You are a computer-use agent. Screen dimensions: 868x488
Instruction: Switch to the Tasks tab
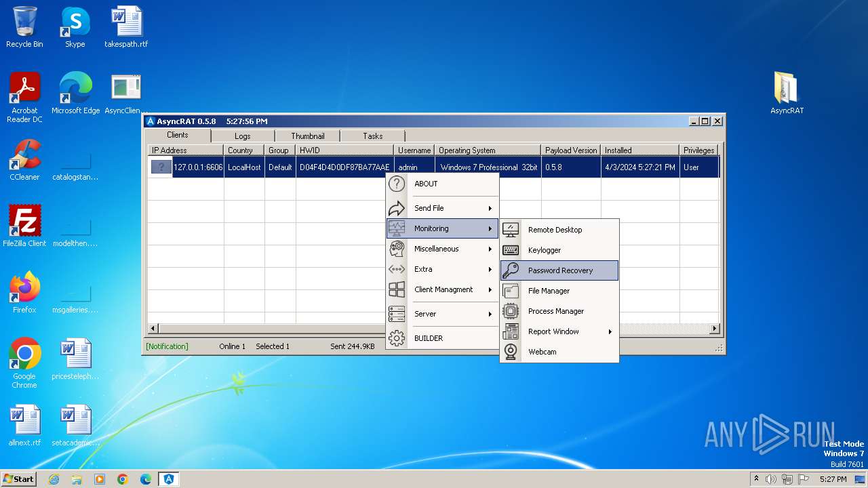coord(372,136)
